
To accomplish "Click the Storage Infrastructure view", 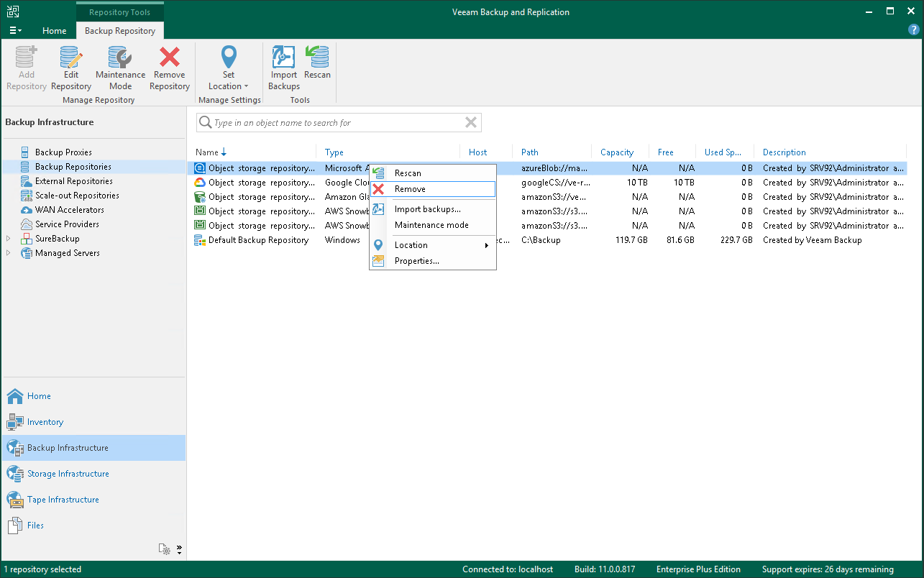I will click(x=67, y=473).
